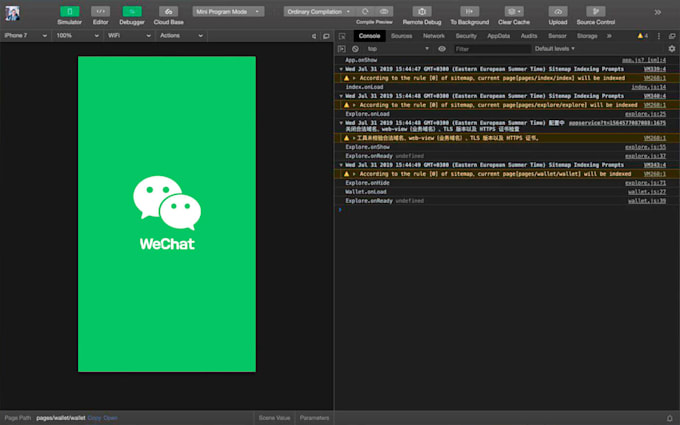
Task: Open the WiFi network dropdown
Action: 129,36
